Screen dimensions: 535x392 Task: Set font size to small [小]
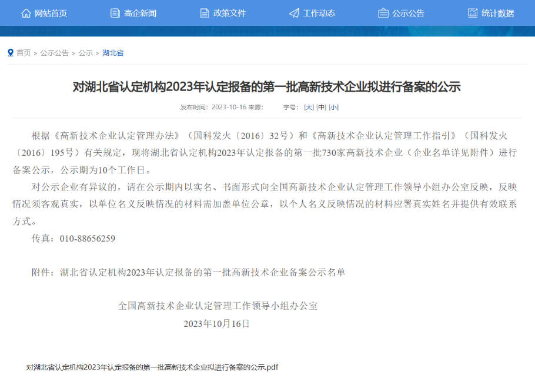point(333,107)
